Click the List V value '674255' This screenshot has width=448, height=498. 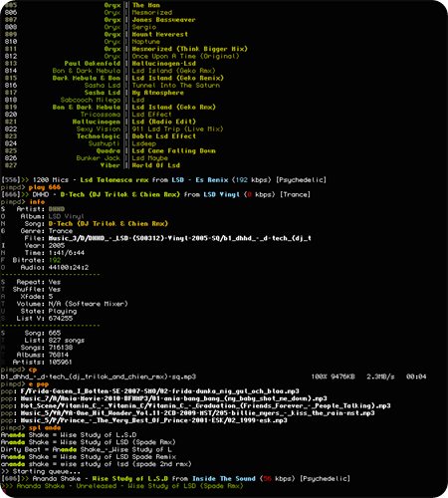[x=61, y=319]
